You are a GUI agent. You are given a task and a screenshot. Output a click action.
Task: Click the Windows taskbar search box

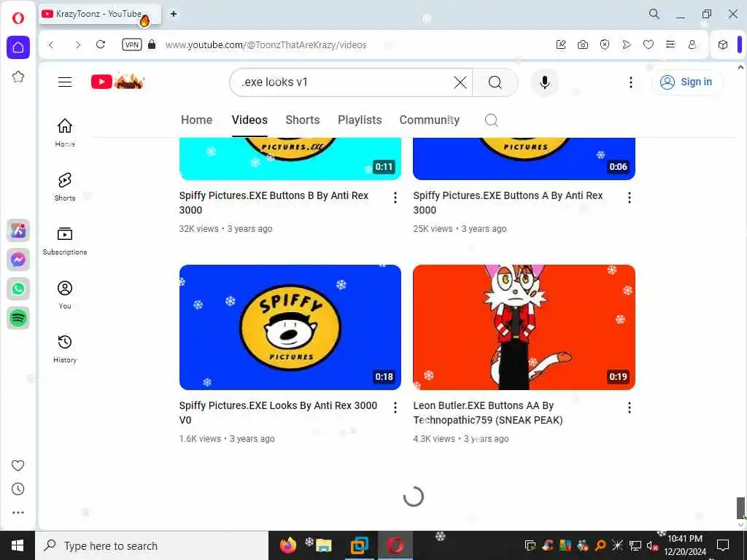152,545
